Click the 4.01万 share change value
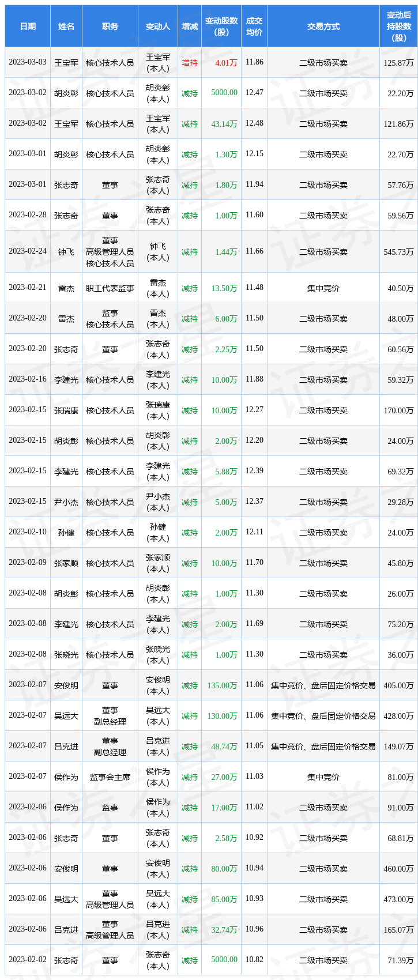Image resolution: width=418 pixels, height=980 pixels. (x=226, y=62)
